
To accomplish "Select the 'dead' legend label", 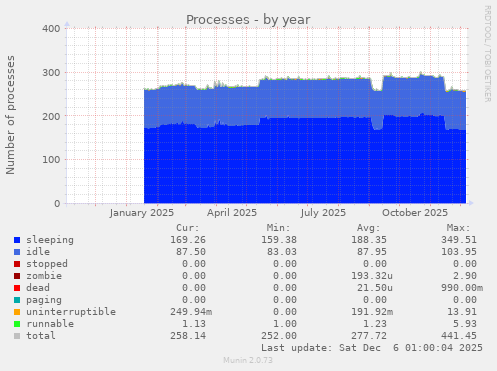I will tap(38, 288).
